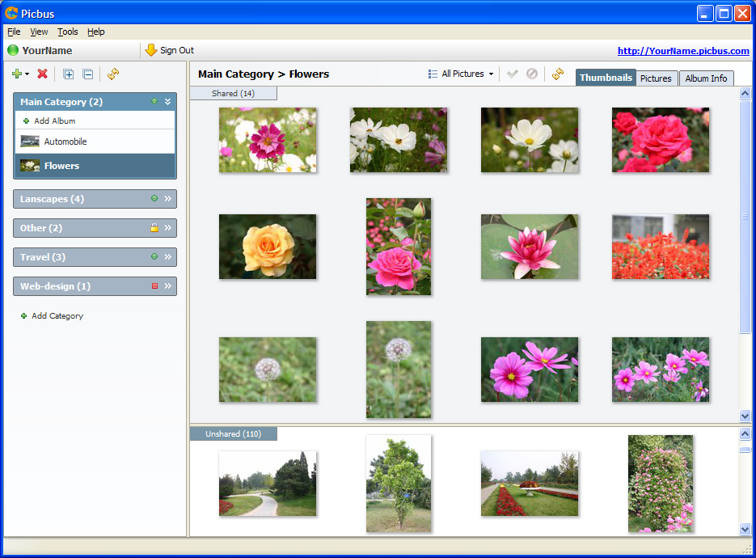Expand the Other category chevron
The height and width of the screenshot is (558, 756).
click(x=168, y=227)
